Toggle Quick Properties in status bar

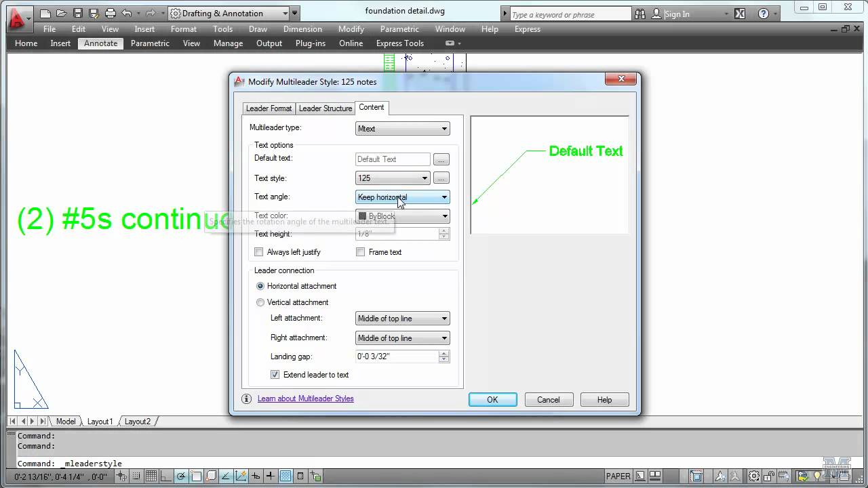[x=300, y=476]
